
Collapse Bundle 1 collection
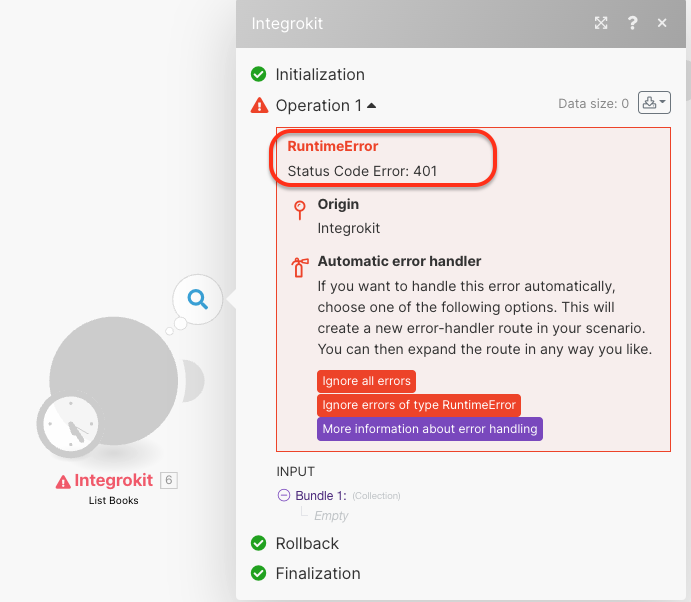click(284, 495)
